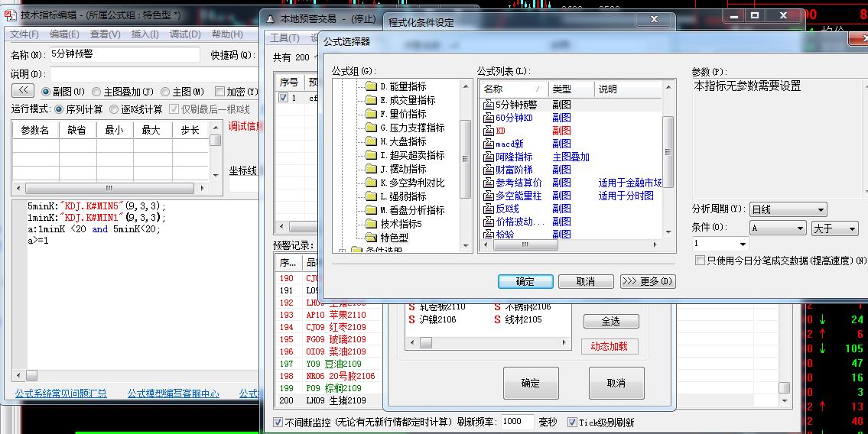Viewport: 868px width, 434px height.
Task: Open 工具(T) menu in 本地预警交易
Action: (x=284, y=38)
